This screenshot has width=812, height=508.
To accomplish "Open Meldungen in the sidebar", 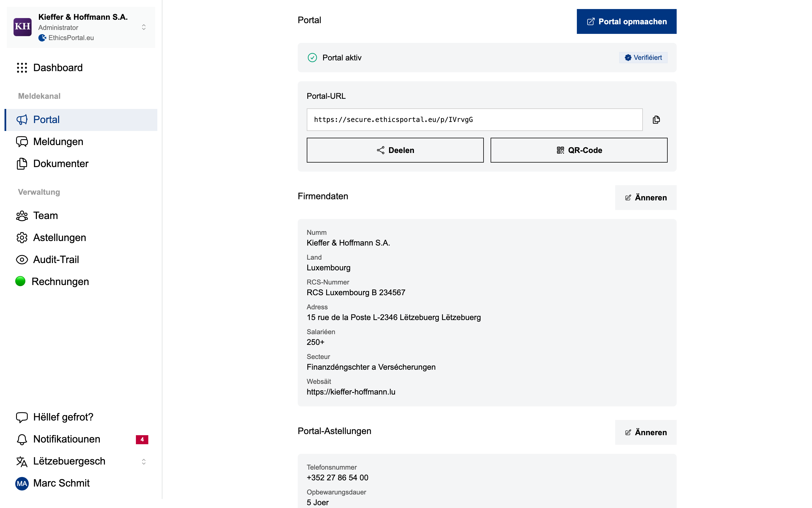I will (x=81, y=142).
